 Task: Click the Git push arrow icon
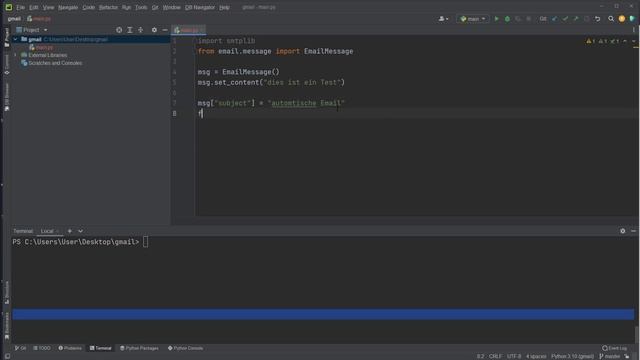click(x=576, y=19)
